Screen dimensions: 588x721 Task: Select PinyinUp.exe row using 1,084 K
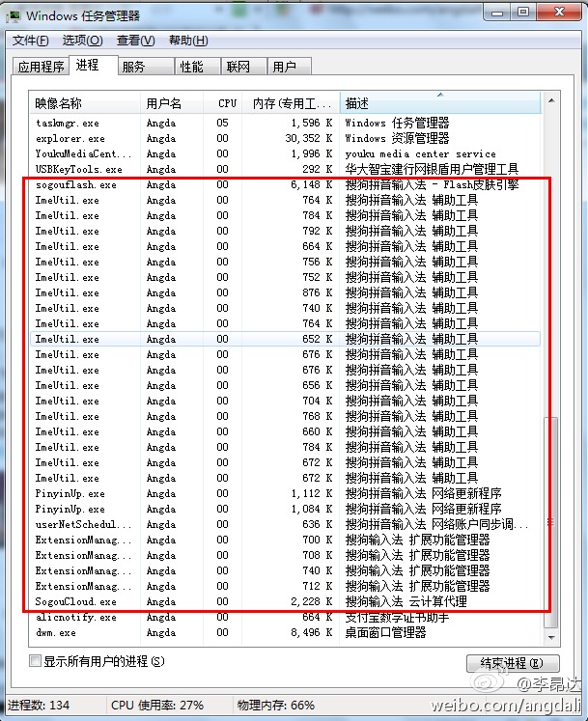[285, 509]
